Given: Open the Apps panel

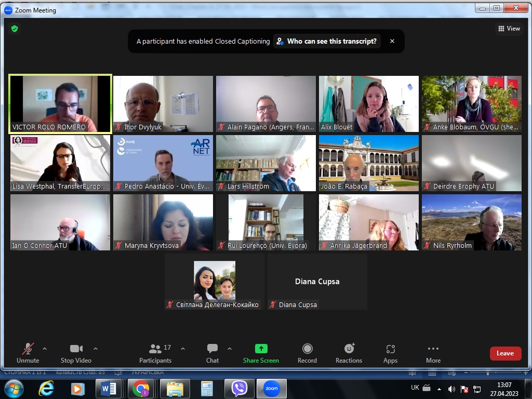Looking at the screenshot, I should [390, 353].
